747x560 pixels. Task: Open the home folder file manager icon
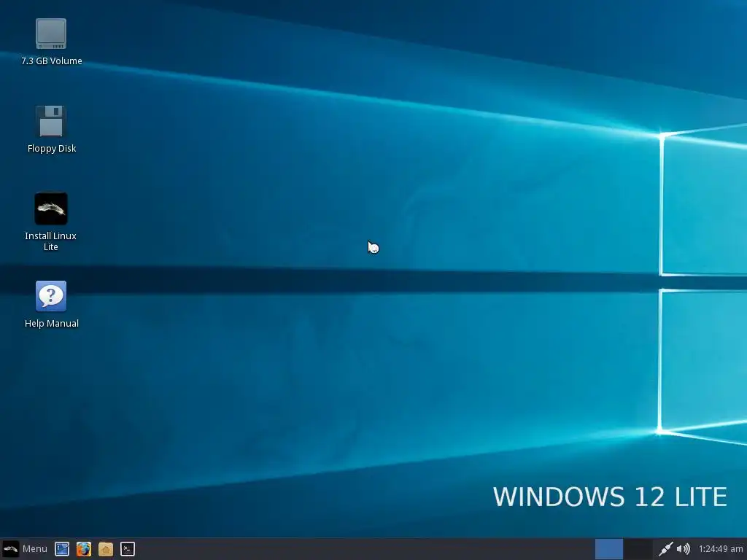pyautogui.click(x=106, y=549)
